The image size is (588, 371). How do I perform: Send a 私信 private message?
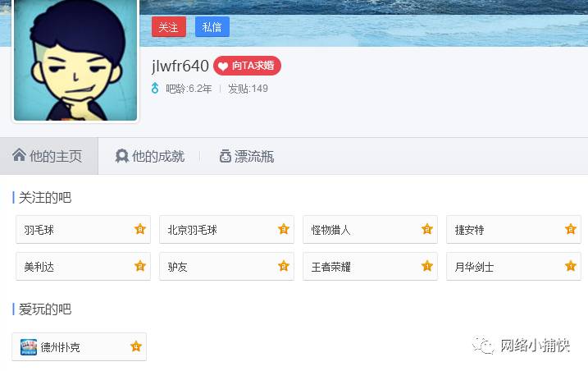point(212,27)
